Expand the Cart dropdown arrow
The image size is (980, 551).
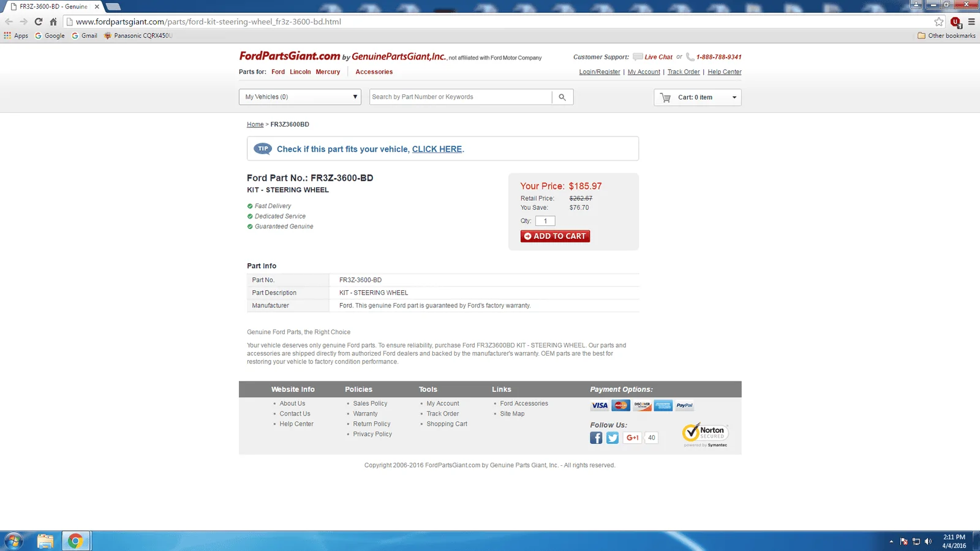[734, 97]
